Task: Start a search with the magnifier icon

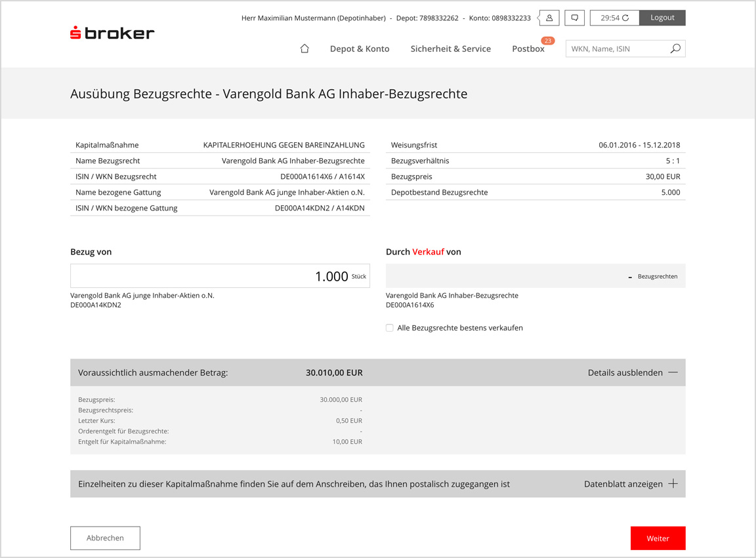Action: click(675, 49)
